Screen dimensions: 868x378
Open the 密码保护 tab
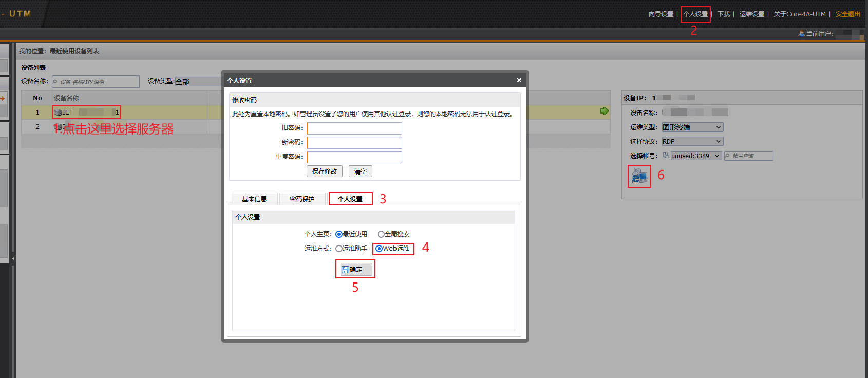point(302,199)
